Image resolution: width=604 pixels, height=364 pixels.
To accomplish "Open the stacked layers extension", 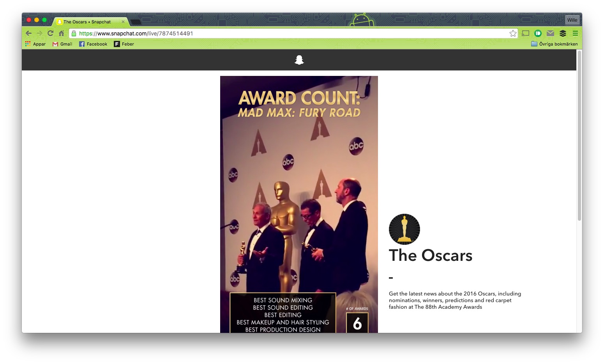I will pos(563,33).
